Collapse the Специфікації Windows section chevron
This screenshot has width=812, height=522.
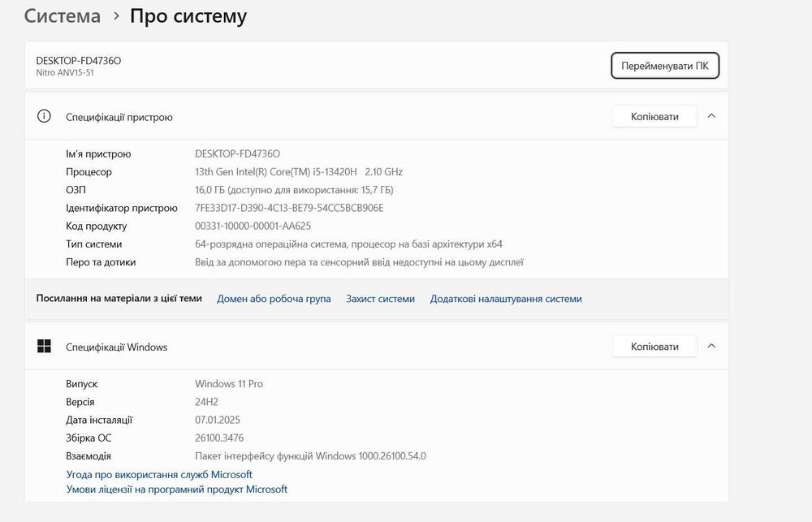point(711,346)
